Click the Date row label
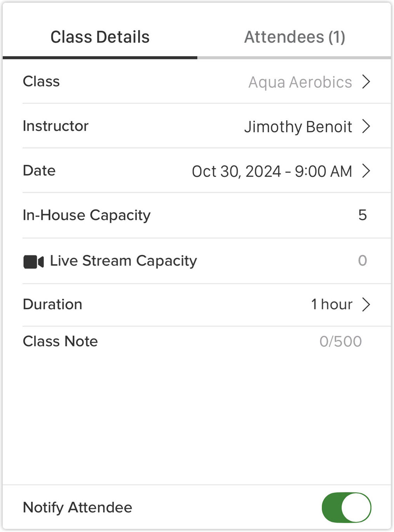 (x=39, y=171)
